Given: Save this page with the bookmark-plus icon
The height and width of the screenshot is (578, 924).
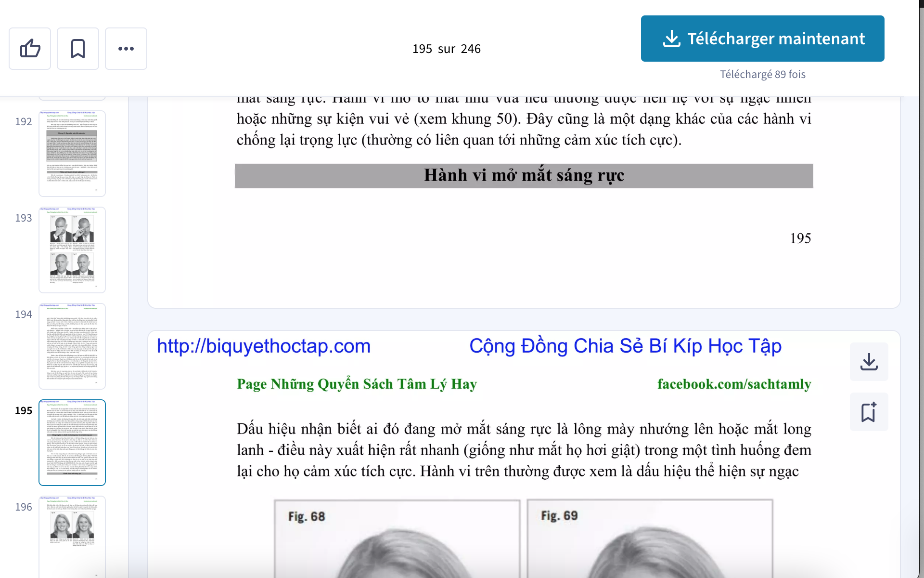Looking at the screenshot, I should (869, 412).
